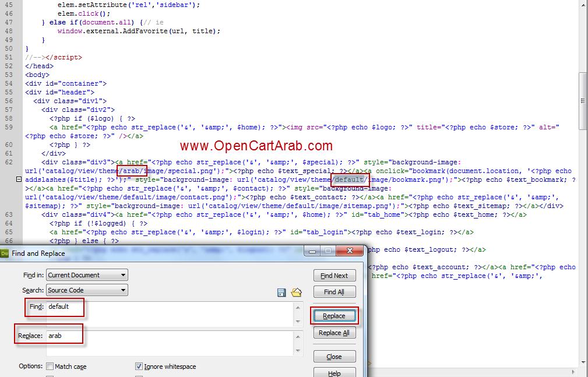This screenshot has height=377, width=588.
Task: Click the word "arab" in the line 62 code
Action: tap(131, 171)
